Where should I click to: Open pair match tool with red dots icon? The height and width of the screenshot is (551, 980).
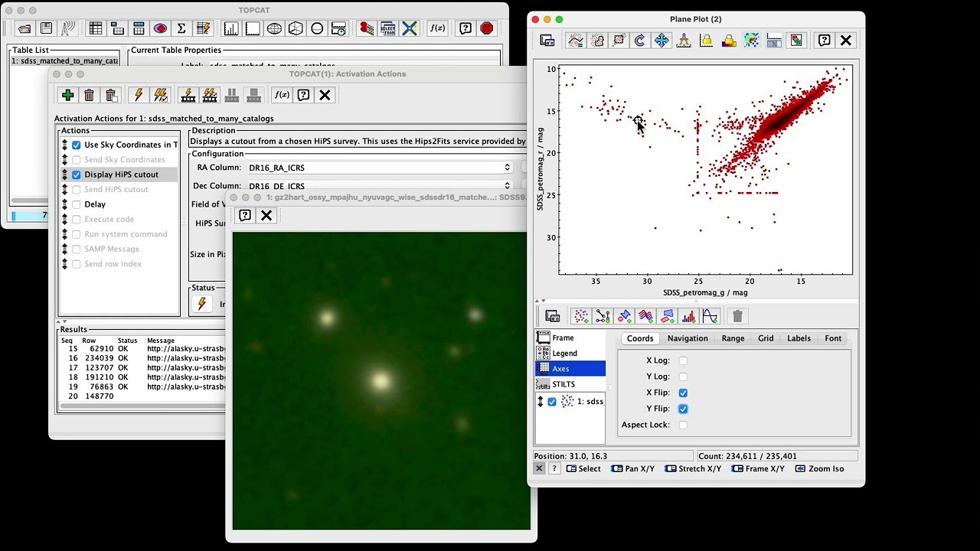[367, 29]
